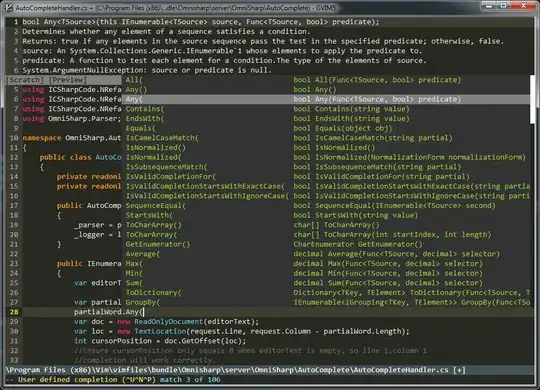Pick SequenceEqual( in the completion list

pos(326,206)
